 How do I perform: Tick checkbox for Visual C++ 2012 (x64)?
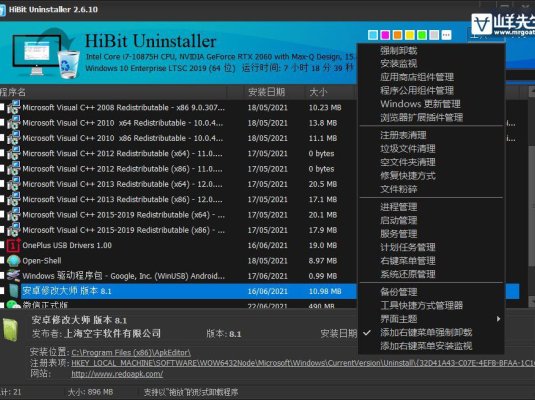point(2,154)
